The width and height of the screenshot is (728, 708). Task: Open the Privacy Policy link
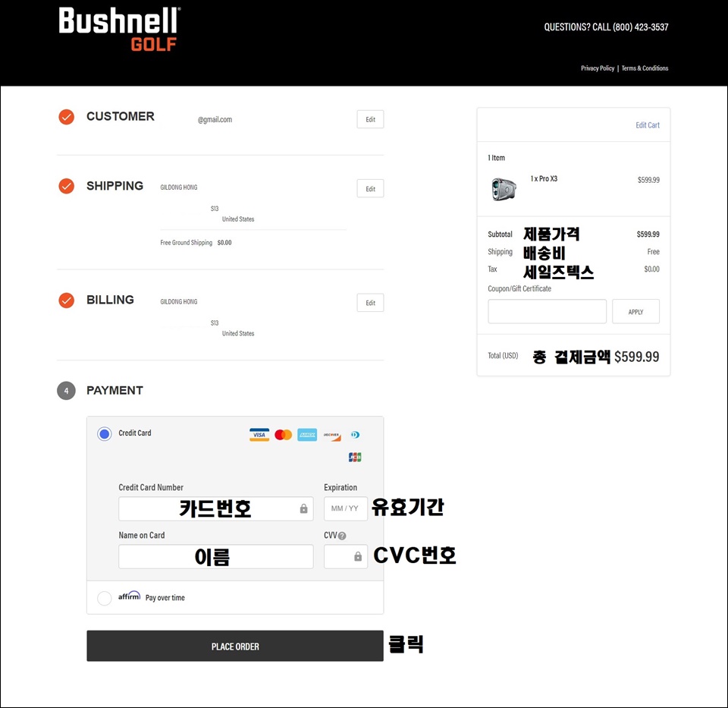(598, 68)
